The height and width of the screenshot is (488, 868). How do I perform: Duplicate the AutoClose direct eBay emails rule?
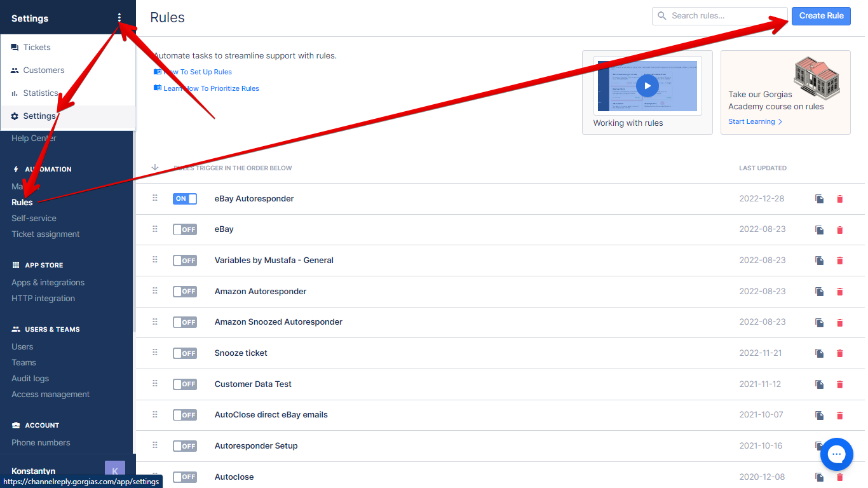pos(820,416)
